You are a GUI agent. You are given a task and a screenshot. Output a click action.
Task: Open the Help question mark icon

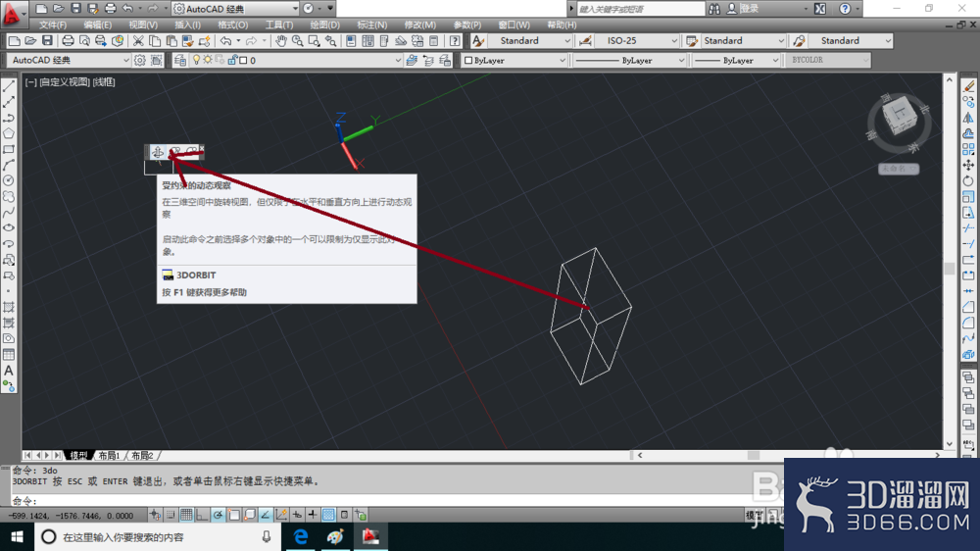[455, 40]
